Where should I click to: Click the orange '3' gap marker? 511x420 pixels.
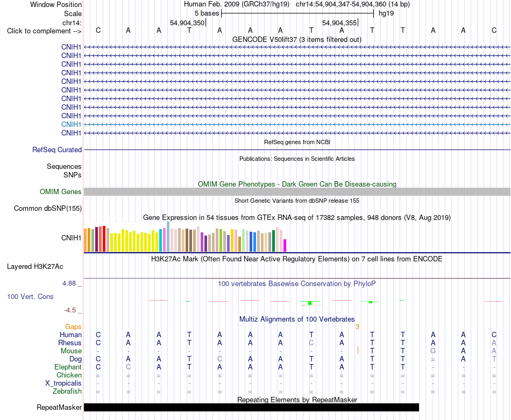pos(358,327)
